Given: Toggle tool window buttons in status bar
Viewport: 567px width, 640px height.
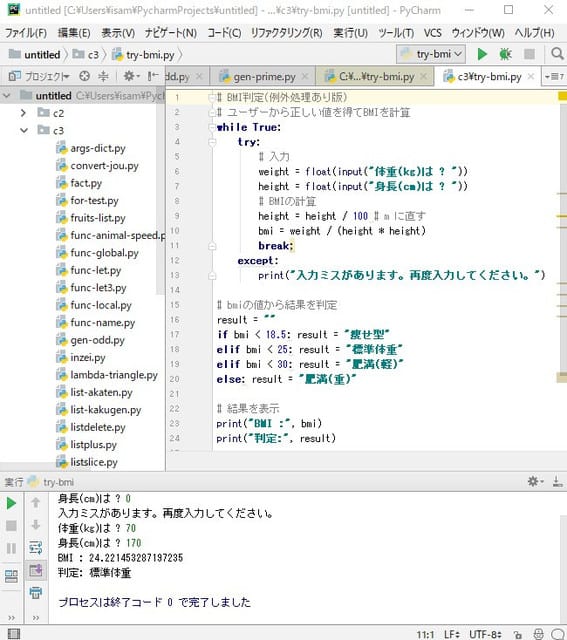Looking at the screenshot, I should (13, 634).
